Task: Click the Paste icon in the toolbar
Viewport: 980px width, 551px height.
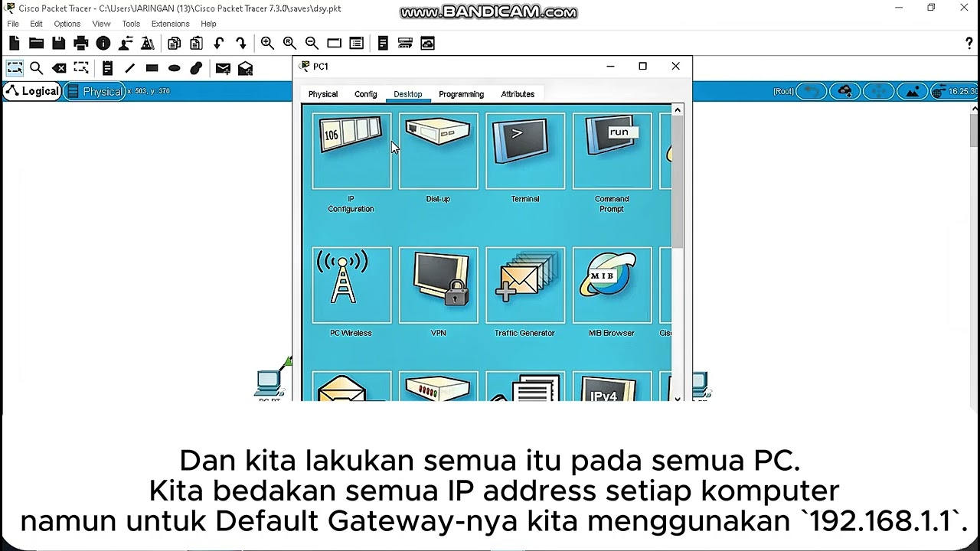Action: coord(197,44)
